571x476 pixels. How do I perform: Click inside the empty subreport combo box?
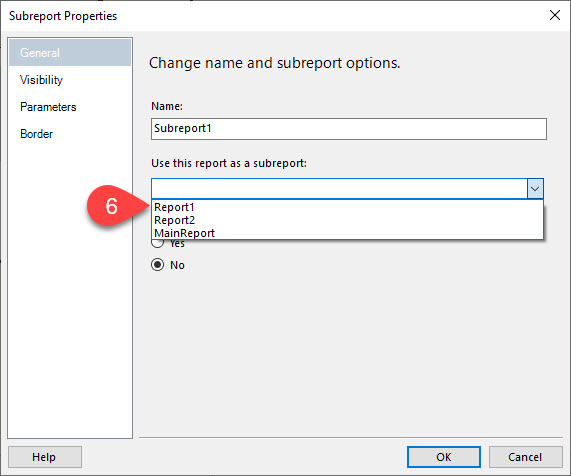tap(339, 189)
